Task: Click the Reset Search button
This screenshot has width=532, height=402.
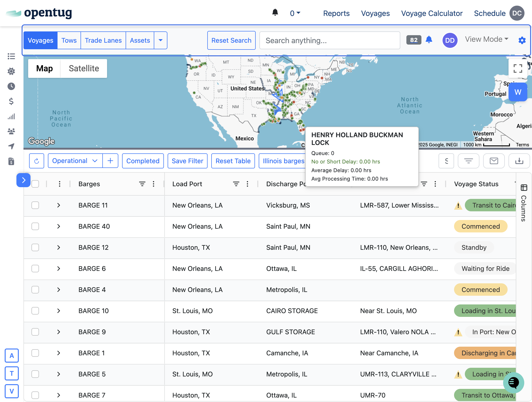Action: pos(231,40)
